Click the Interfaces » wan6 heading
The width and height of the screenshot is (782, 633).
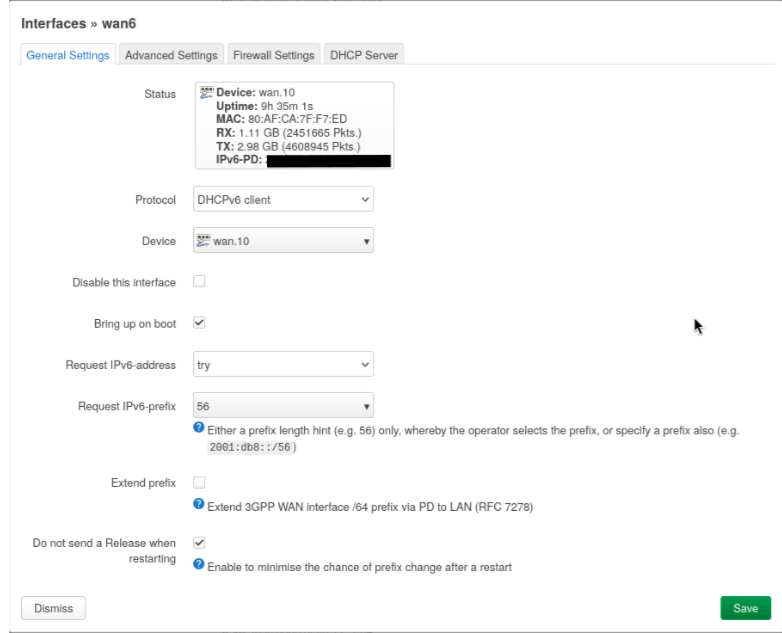(x=78, y=23)
